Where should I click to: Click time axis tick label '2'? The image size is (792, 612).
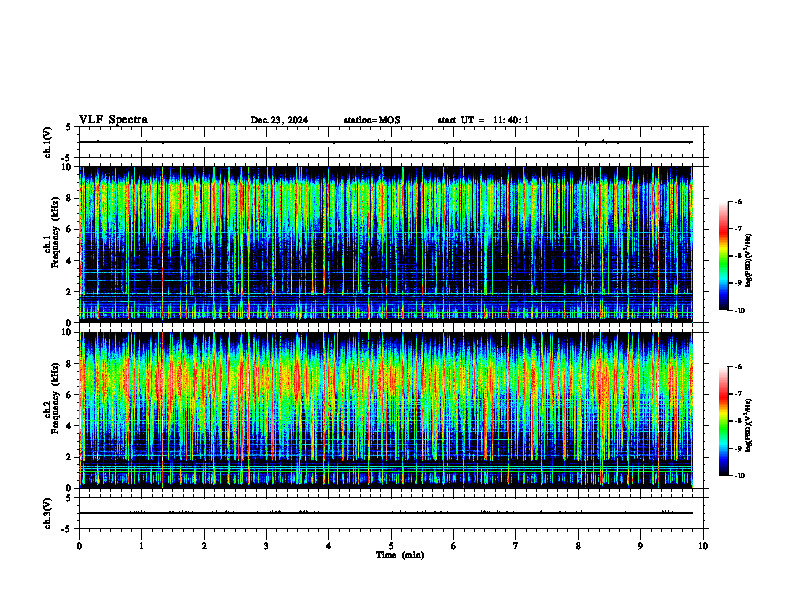click(204, 546)
